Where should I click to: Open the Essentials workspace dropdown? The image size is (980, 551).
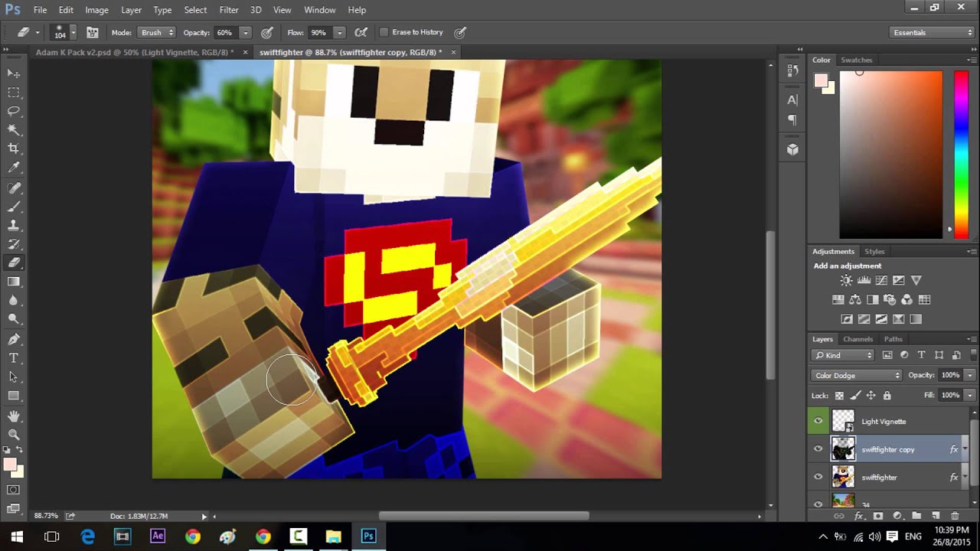click(x=933, y=33)
